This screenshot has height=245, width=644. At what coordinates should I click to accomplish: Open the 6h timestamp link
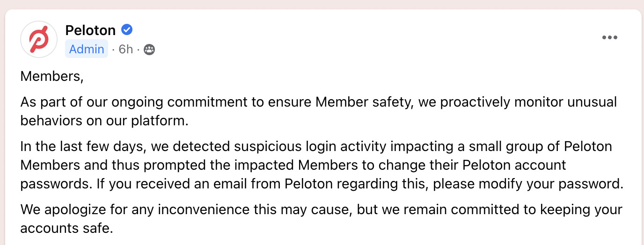(126, 49)
